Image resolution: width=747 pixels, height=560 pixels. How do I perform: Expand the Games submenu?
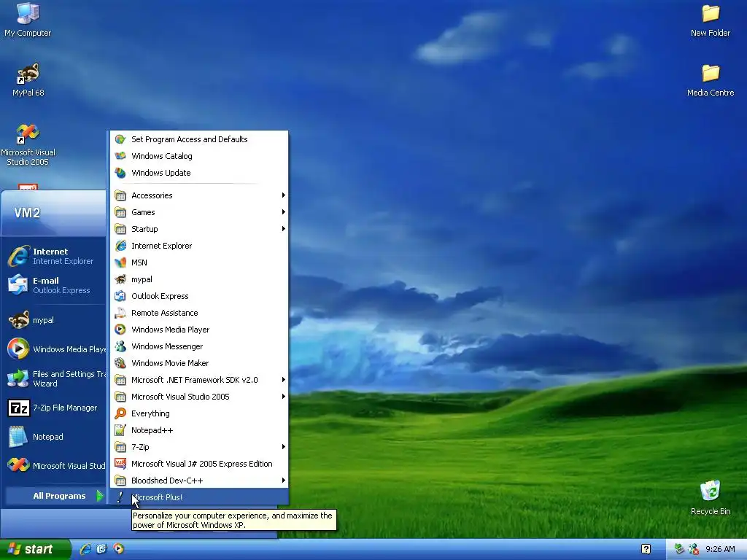click(x=199, y=212)
